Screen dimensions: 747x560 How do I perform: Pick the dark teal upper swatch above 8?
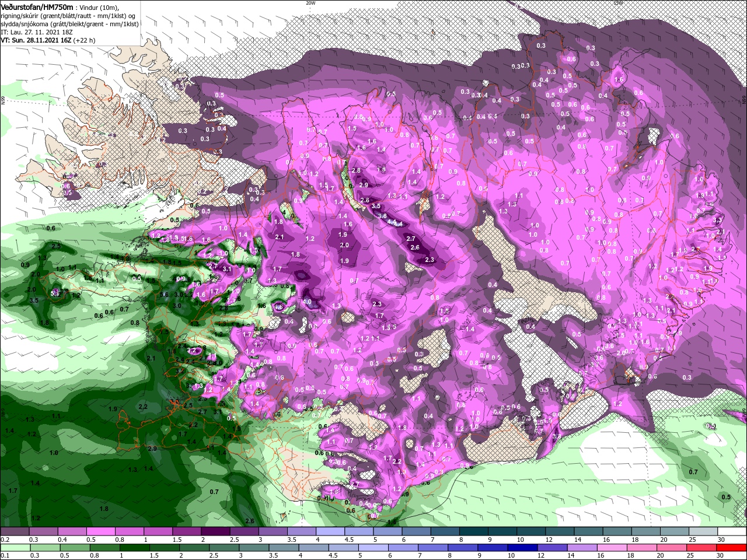pos(473,532)
